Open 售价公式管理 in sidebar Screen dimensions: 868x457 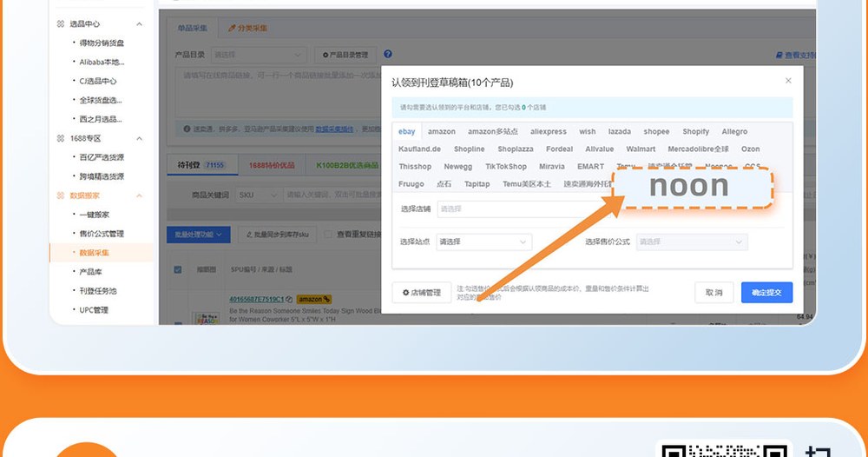[x=102, y=233]
